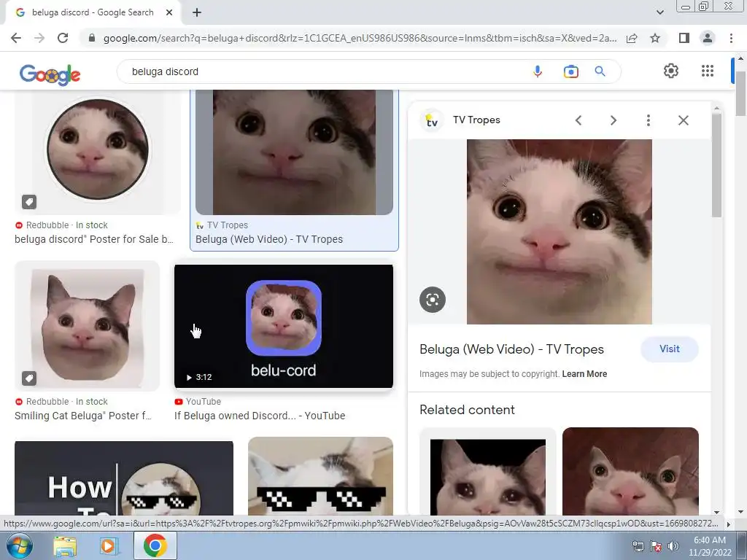Close the beluga discord tab
The width and height of the screenshot is (747, 560).
tap(169, 12)
